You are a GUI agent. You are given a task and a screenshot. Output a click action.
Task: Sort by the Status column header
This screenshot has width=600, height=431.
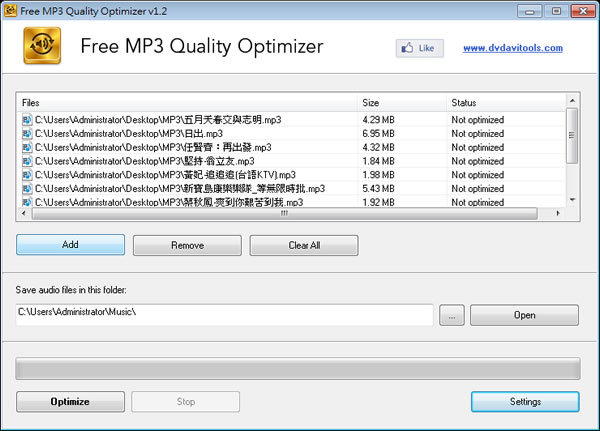click(x=506, y=103)
